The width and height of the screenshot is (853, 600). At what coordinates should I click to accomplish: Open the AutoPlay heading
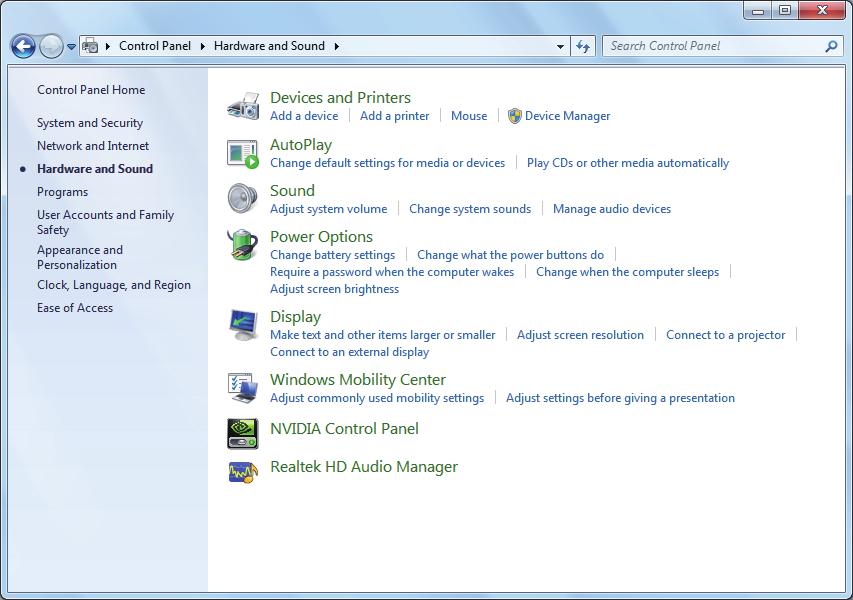tap(301, 145)
